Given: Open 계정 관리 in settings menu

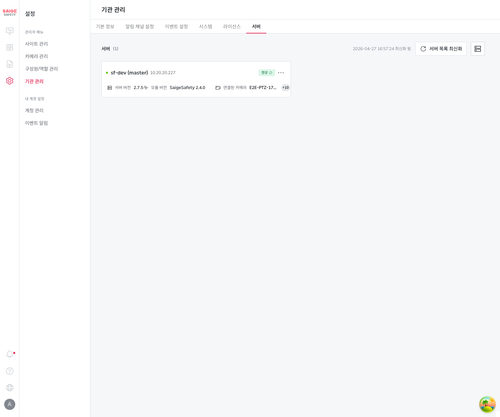Looking at the screenshot, I should tap(34, 110).
